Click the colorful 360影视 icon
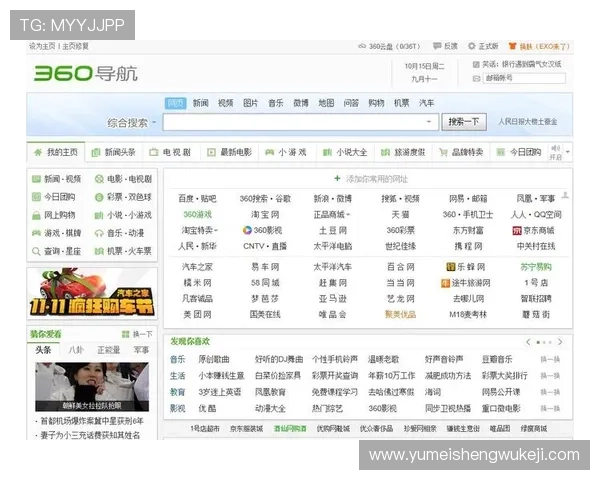600x480 pixels. 247,230
